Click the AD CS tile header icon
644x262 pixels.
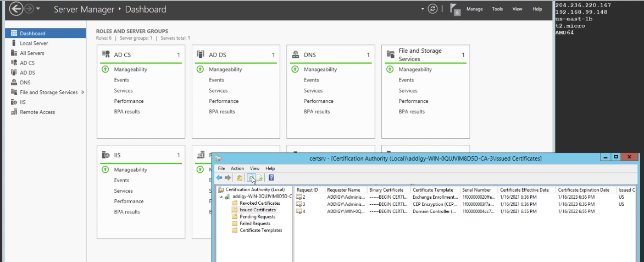106,54
